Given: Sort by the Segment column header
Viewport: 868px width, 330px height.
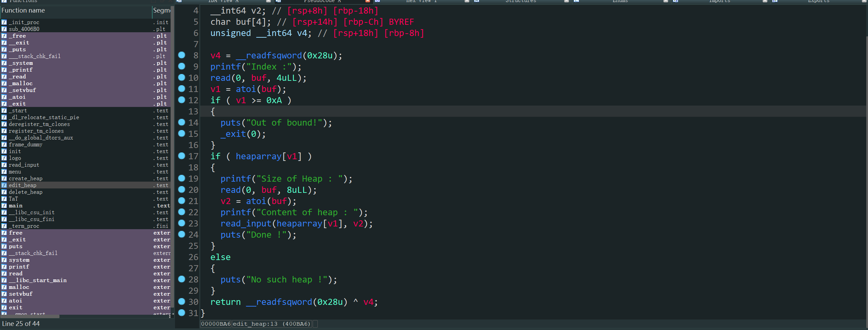Looking at the screenshot, I should click(x=162, y=11).
